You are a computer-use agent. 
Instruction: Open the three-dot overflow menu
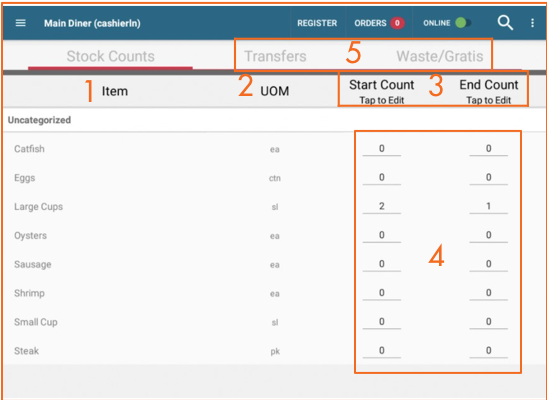pos(532,23)
